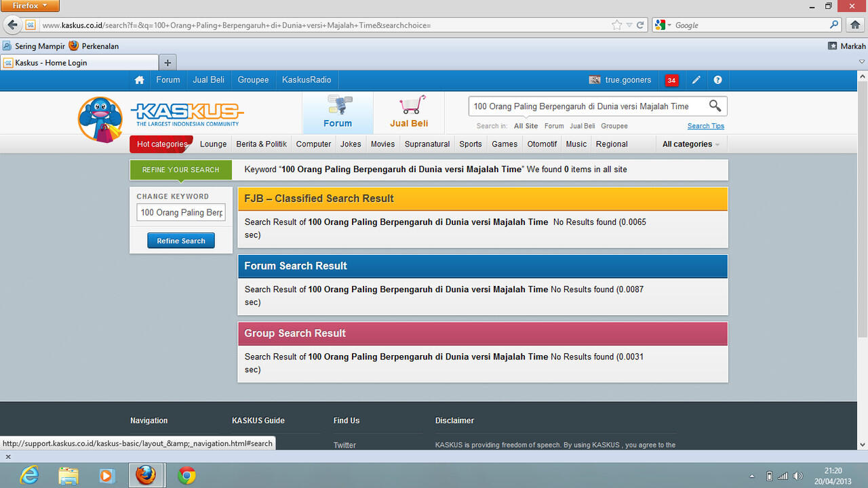Select the Jual Beli section tab
868x488 pixels.
(409, 113)
